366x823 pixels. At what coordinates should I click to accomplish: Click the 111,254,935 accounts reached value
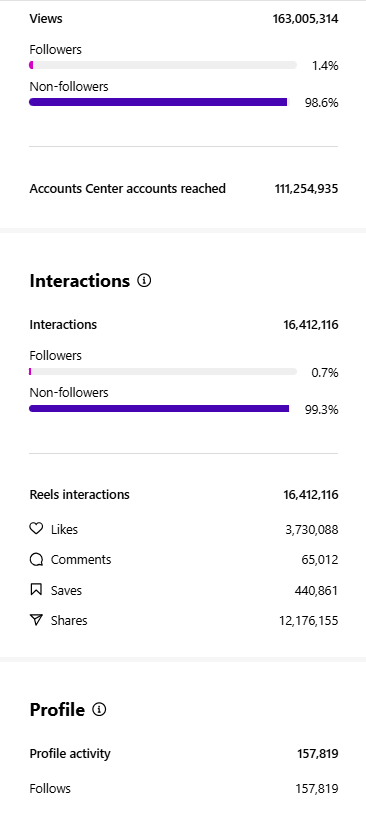pyautogui.click(x=306, y=189)
